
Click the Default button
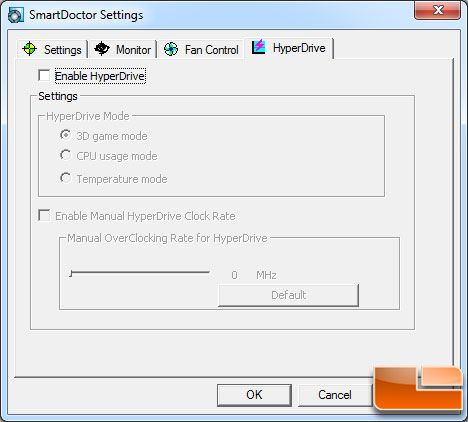point(288,295)
